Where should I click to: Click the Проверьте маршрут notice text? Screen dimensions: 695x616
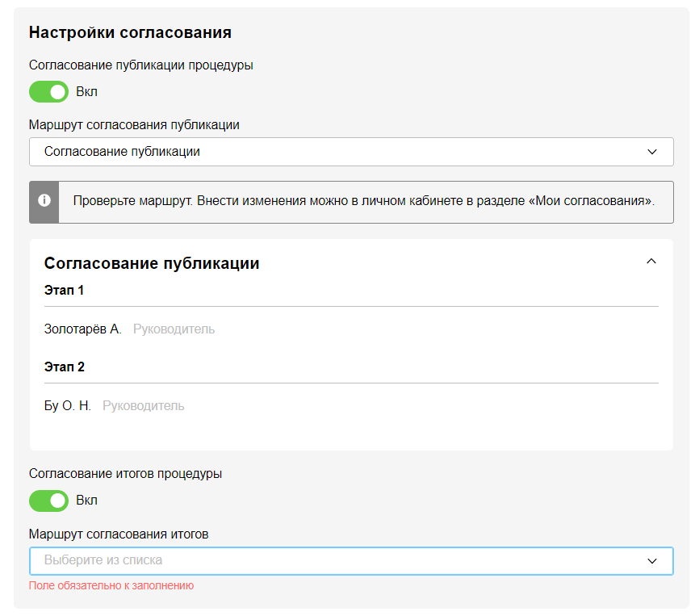click(x=363, y=201)
